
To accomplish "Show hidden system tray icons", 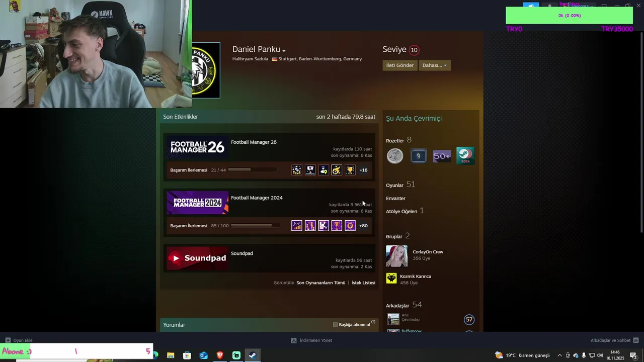I will (x=559, y=355).
